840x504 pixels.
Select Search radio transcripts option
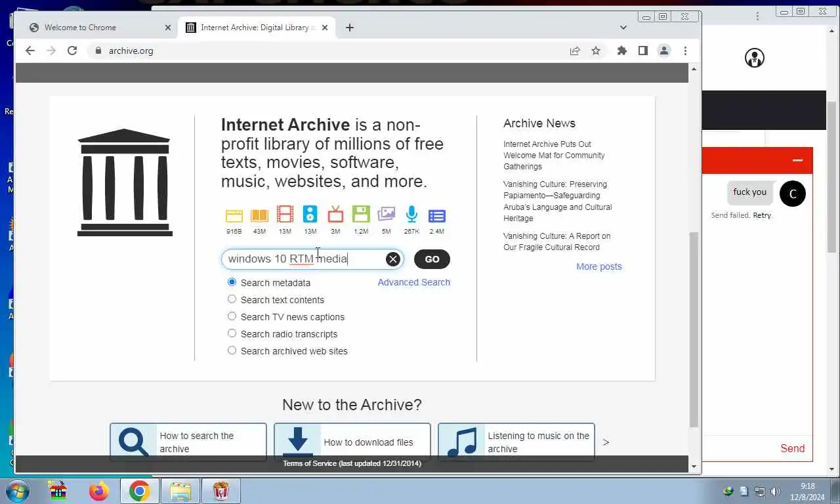tap(232, 333)
